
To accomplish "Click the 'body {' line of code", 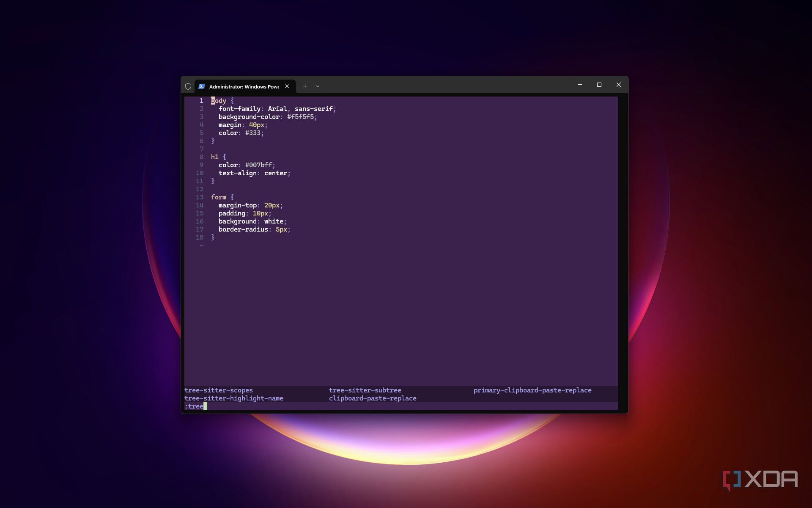I will tap(222, 101).
